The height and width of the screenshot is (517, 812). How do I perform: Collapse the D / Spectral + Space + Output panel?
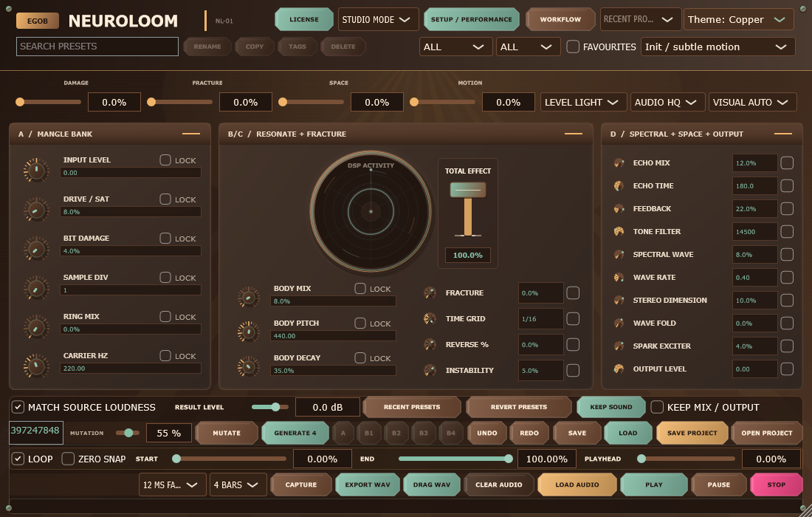pos(783,134)
